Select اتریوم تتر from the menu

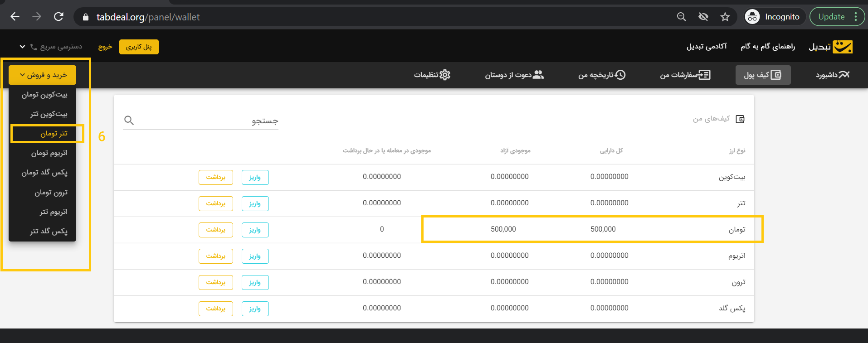[x=53, y=212]
